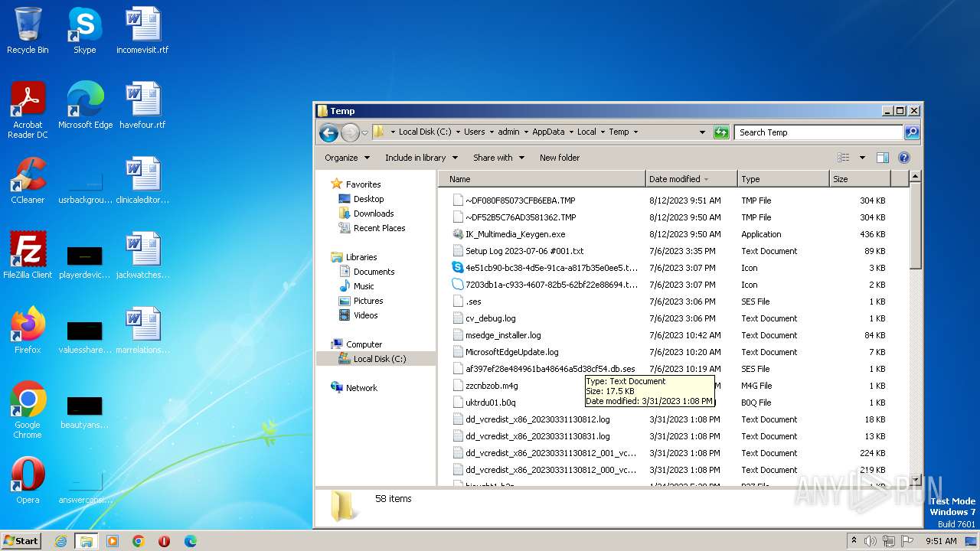Open address bar history dropdown
Screen dimensions: 980x551
[702, 132]
